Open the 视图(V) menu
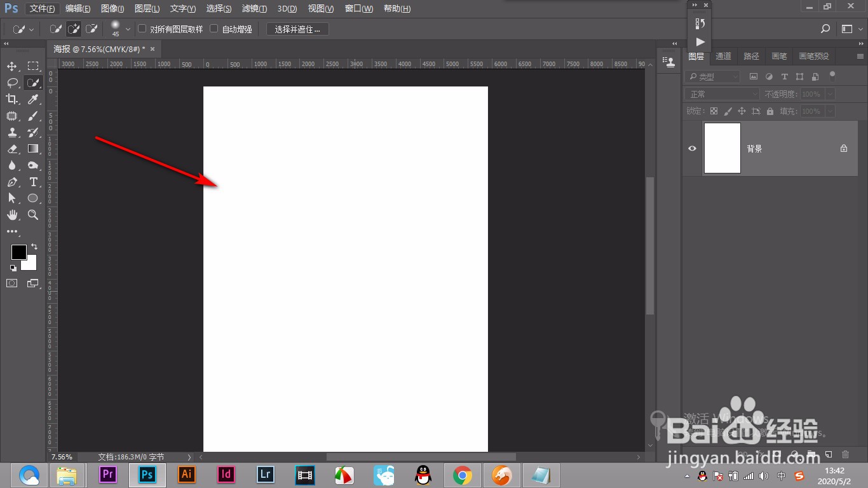This screenshot has width=868, height=488. pyautogui.click(x=321, y=9)
